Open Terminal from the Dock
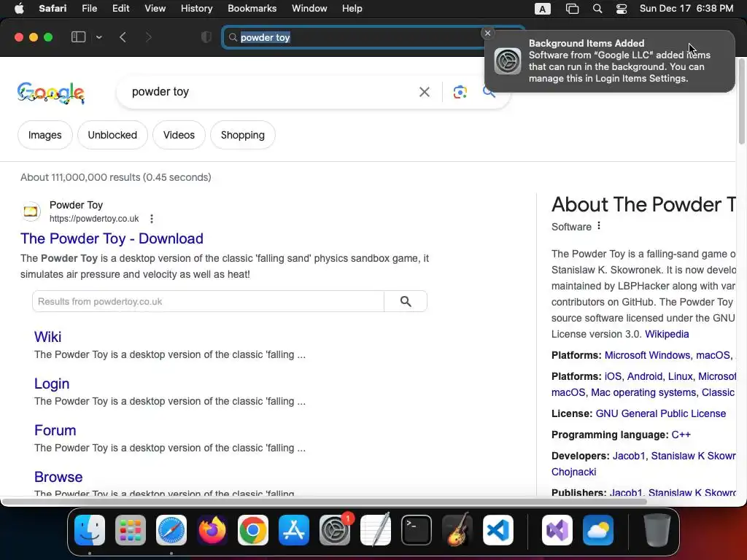The image size is (747, 560). point(417,530)
